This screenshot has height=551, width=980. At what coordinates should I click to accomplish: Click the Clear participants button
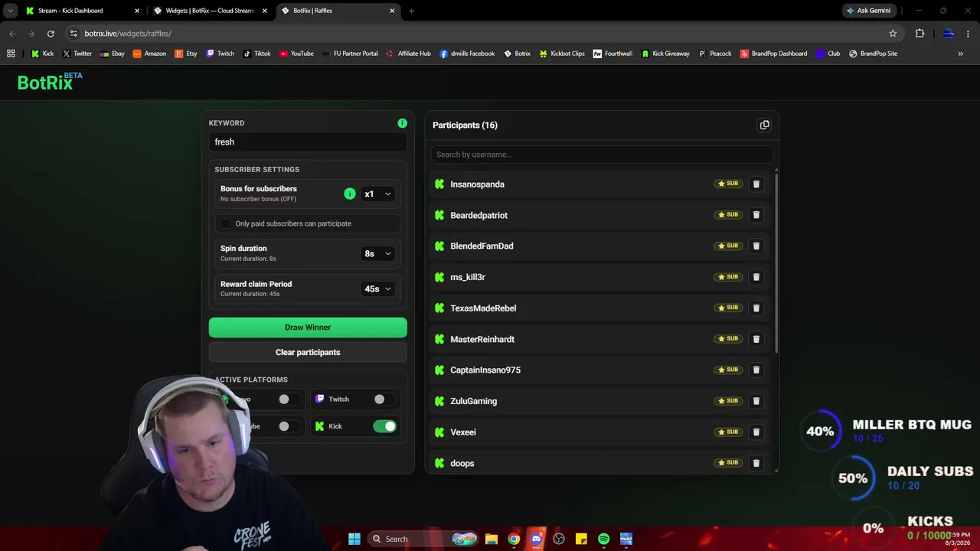(308, 352)
